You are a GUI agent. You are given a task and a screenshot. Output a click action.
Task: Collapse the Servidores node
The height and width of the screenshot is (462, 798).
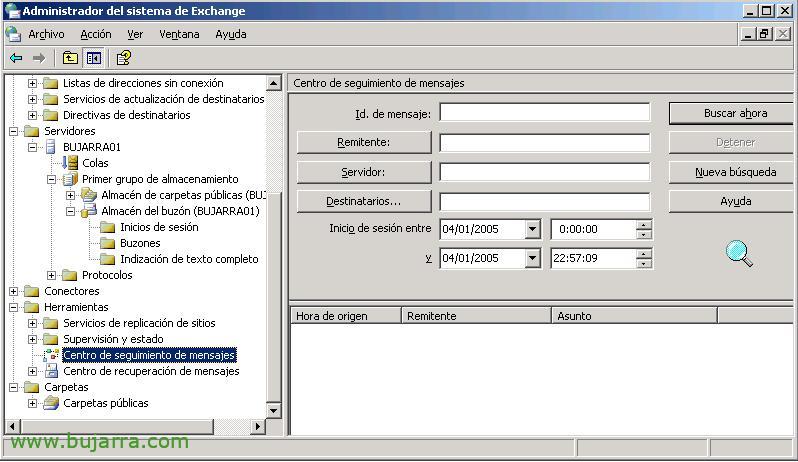click(x=13, y=131)
